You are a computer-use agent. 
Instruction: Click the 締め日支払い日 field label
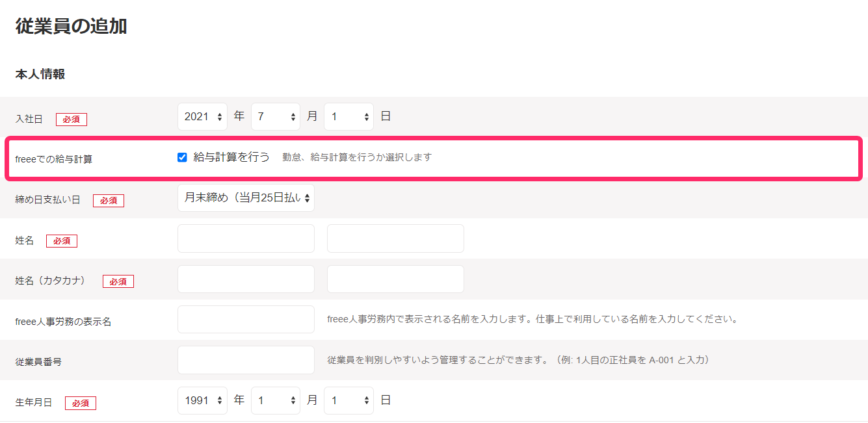point(47,200)
